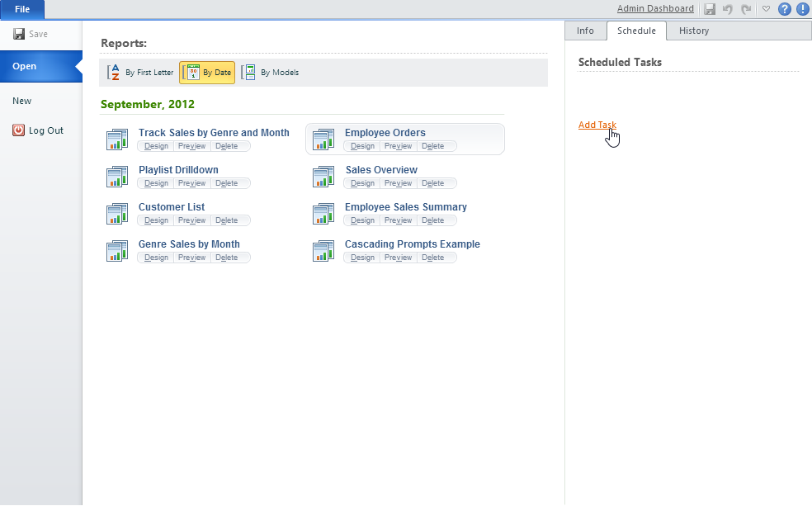Open the Admin Dashboard link
The width and height of the screenshot is (812, 506).
655,8
